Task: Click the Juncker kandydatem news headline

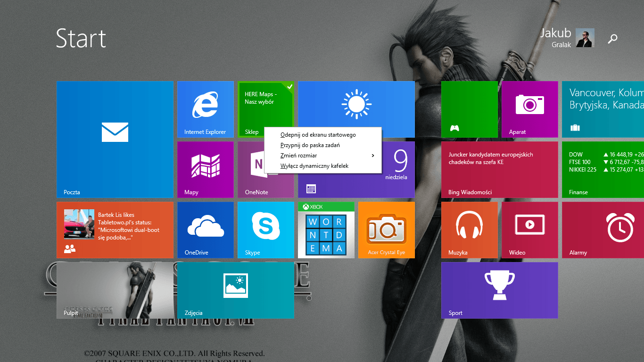Action: [x=491, y=158]
